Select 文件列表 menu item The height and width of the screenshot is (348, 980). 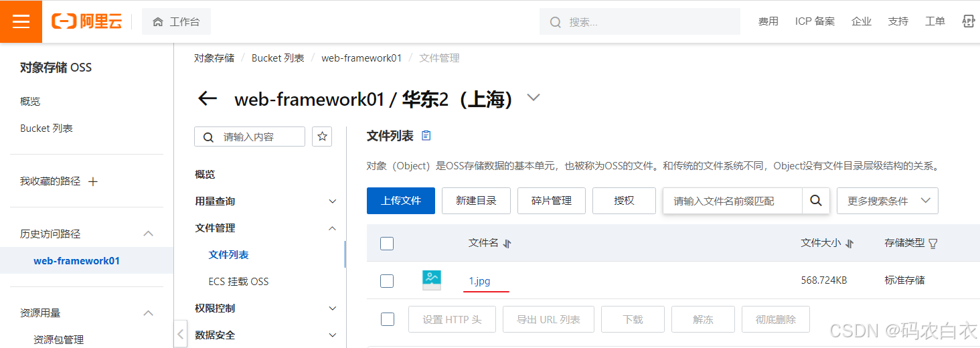coord(228,255)
